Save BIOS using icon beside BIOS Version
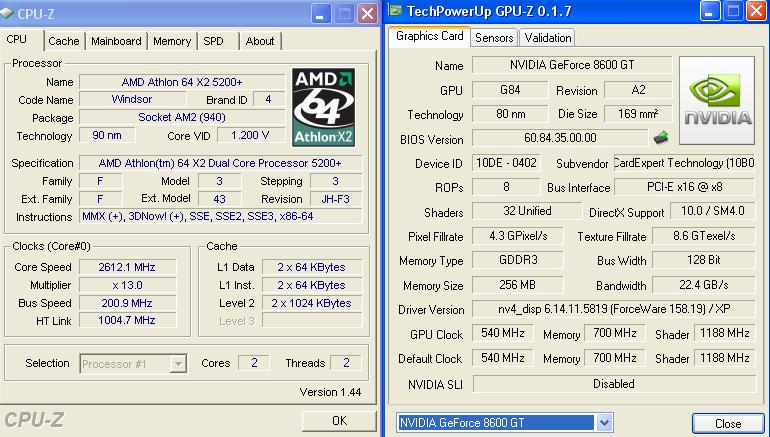This screenshot has height=437, width=770. tap(661, 138)
